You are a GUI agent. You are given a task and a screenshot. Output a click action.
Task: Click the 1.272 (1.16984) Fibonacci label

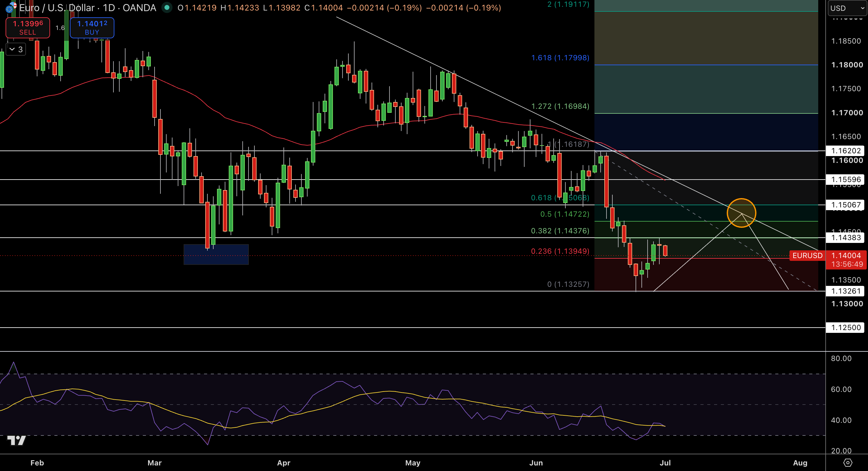coord(560,106)
